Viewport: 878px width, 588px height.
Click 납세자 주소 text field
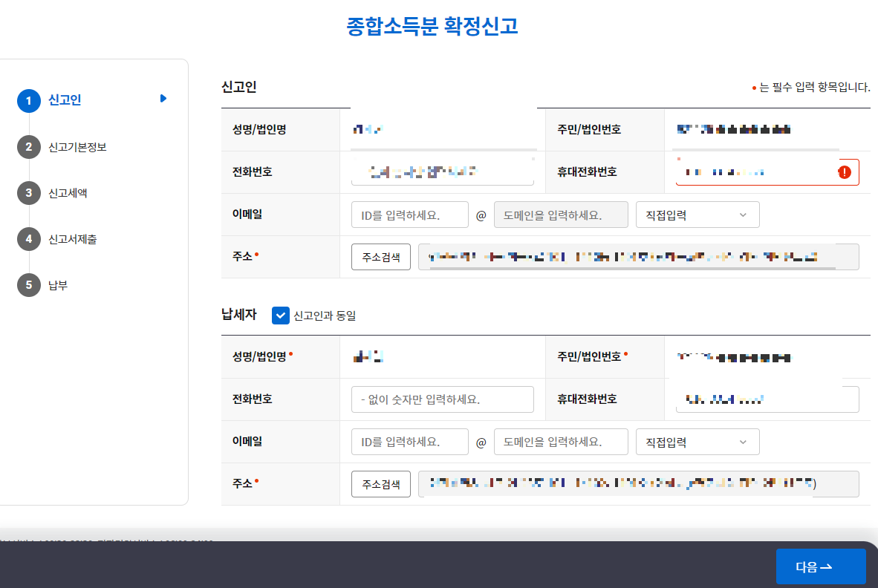pyautogui.click(x=638, y=484)
